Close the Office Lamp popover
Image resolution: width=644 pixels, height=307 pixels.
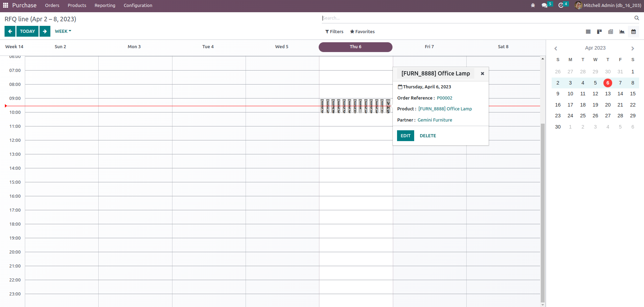click(482, 74)
